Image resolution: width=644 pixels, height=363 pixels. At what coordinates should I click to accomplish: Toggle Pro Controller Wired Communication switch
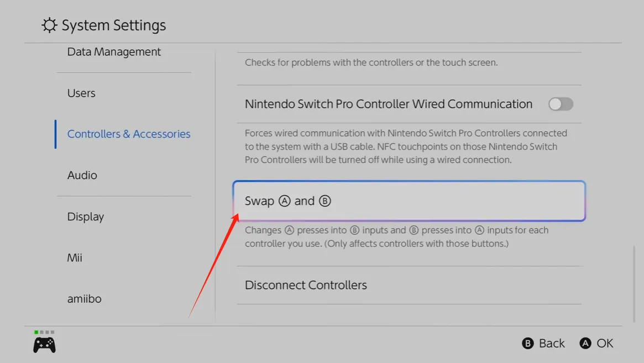pyautogui.click(x=561, y=104)
